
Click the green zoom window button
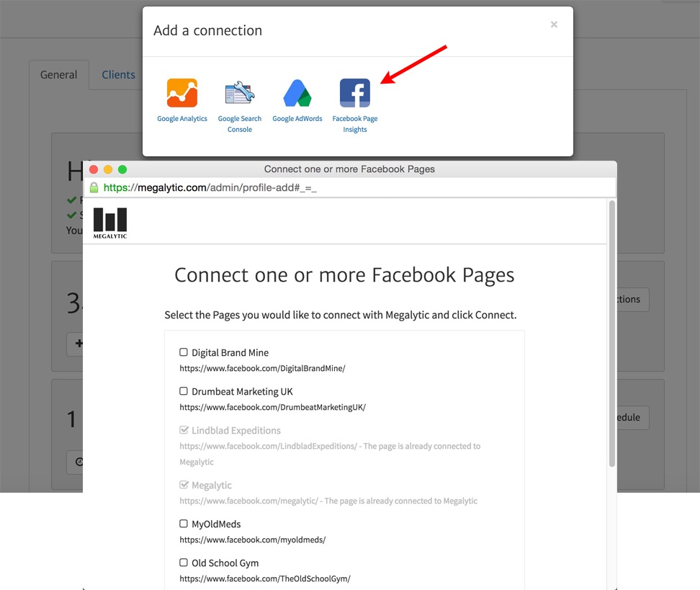(x=122, y=169)
